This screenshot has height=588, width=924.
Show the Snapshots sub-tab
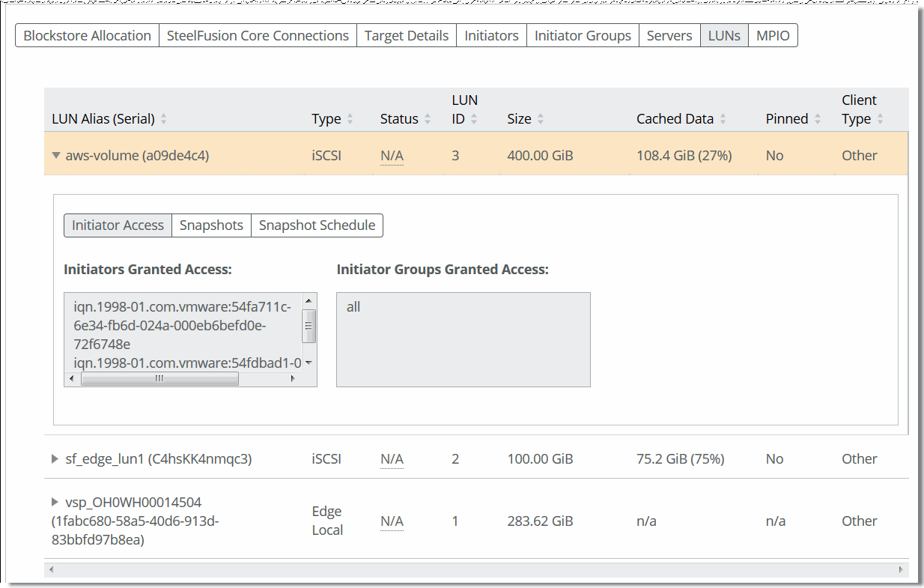[211, 225]
